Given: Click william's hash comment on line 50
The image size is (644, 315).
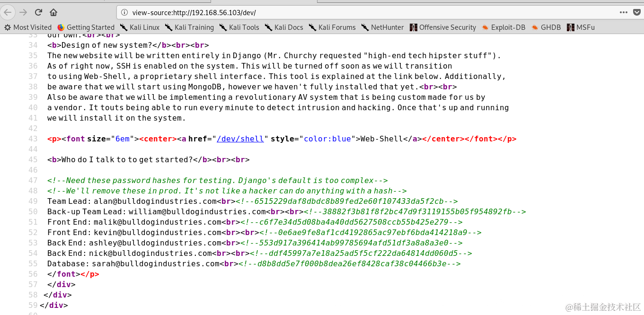Looking at the screenshot, I should click(415, 211).
